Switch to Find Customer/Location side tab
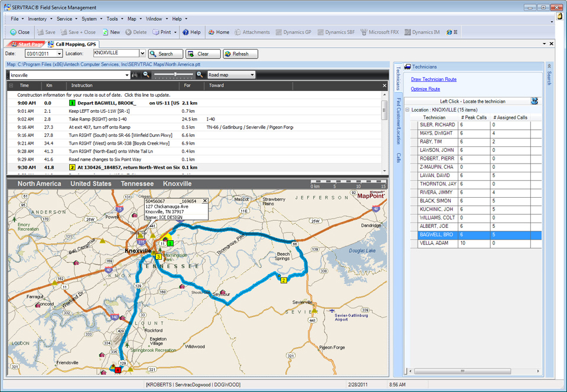Screen dimensions: 567x392 point(399,120)
